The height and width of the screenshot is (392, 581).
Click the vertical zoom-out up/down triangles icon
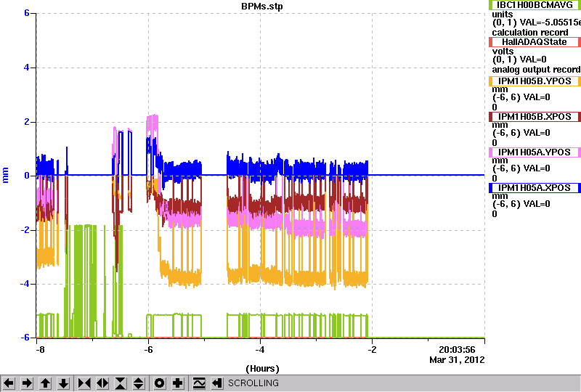click(x=139, y=383)
